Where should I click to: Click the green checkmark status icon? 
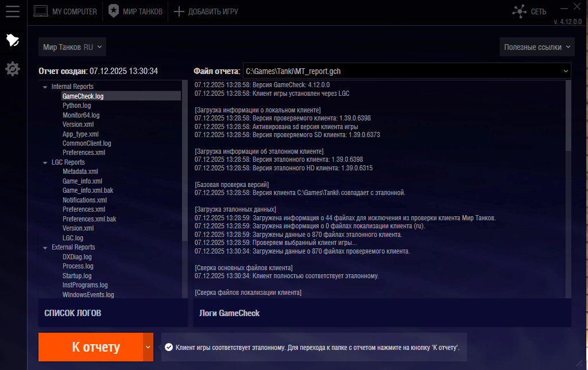169,347
